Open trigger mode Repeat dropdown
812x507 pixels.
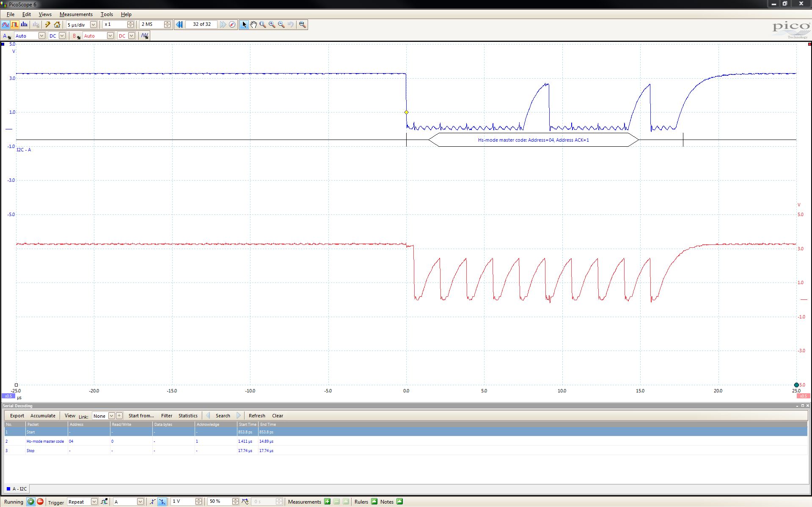pos(94,502)
